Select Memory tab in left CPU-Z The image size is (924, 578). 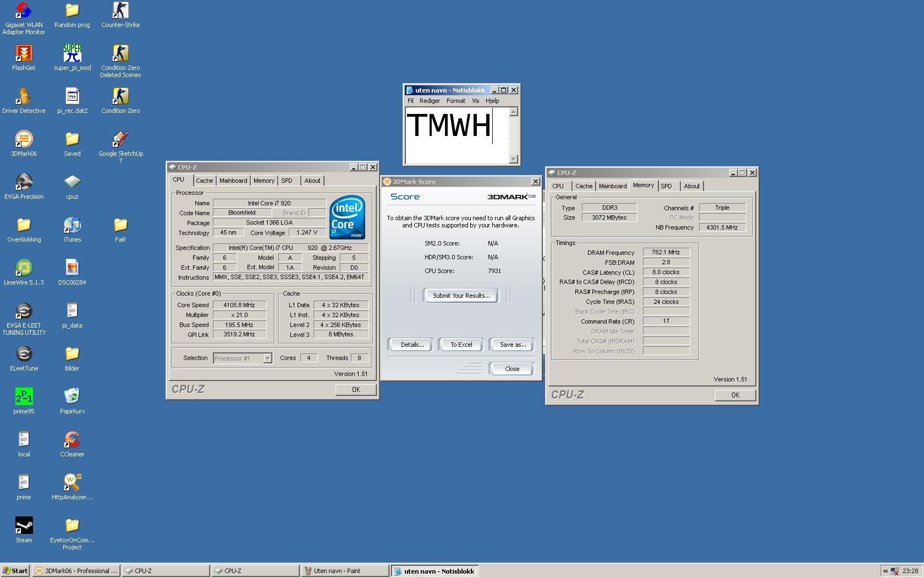(x=264, y=181)
